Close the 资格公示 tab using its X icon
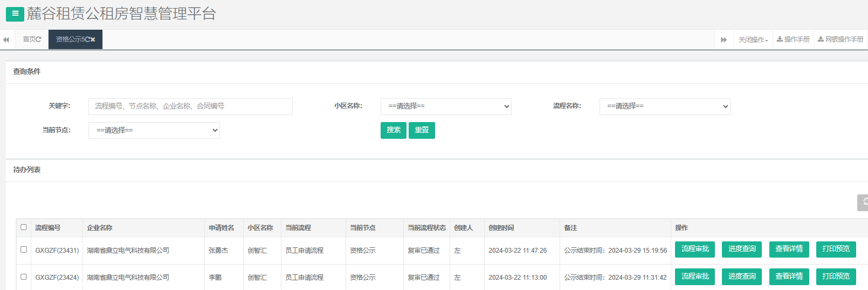 coord(93,39)
